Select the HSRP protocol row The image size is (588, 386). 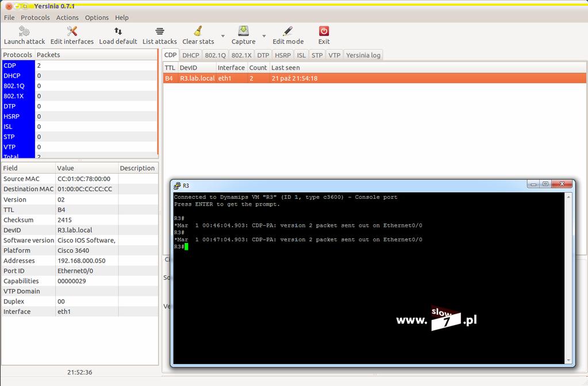click(79, 117)
